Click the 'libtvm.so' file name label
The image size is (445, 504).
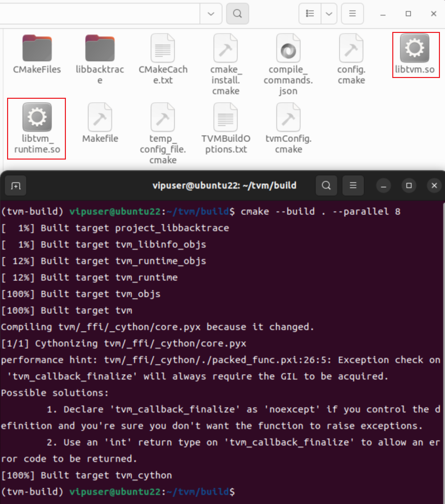click(415, 69)
